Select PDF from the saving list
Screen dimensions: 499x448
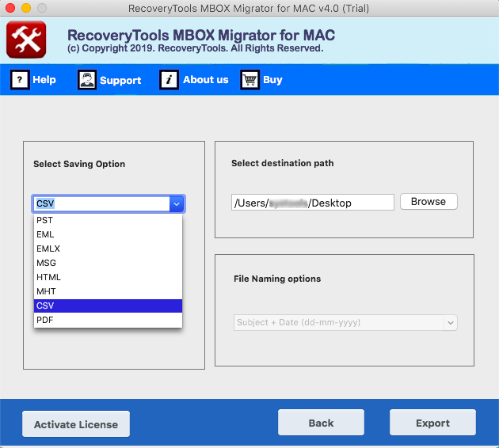point(108,320)
